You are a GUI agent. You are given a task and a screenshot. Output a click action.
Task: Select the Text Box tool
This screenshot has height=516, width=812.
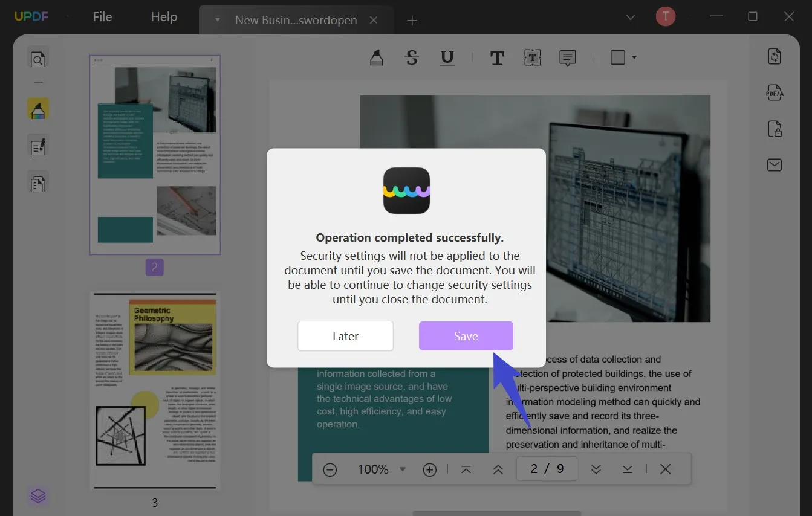click(x=532, y=57)
